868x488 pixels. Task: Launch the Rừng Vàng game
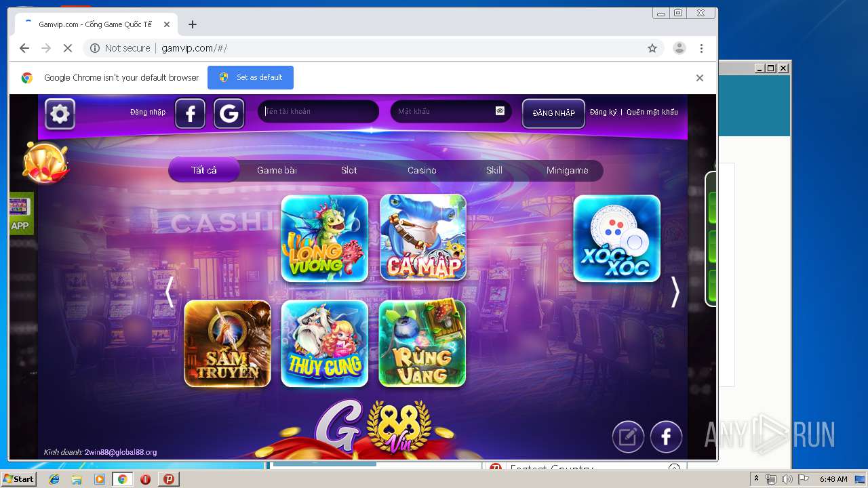(422, 344)
